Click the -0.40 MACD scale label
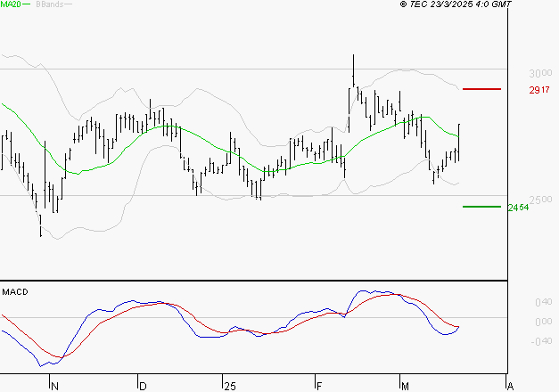Viewport: 559px width, 392px height. 541,341
